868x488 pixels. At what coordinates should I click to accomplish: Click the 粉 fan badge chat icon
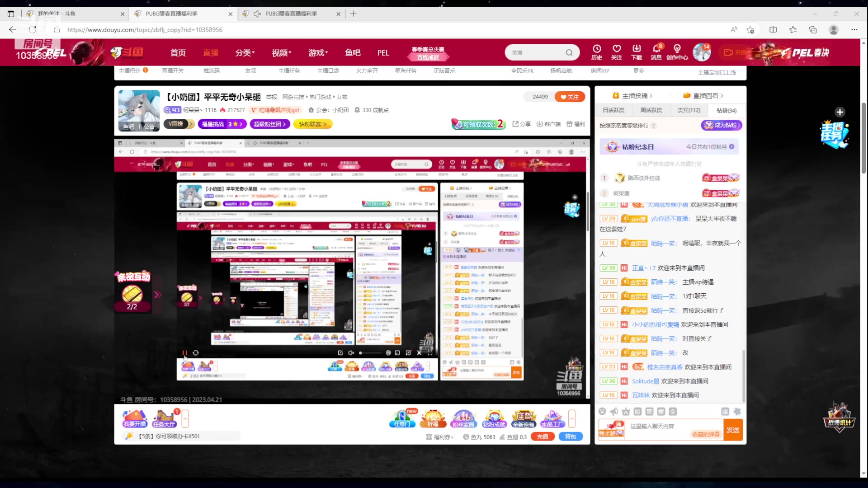[x=637, y=412]
